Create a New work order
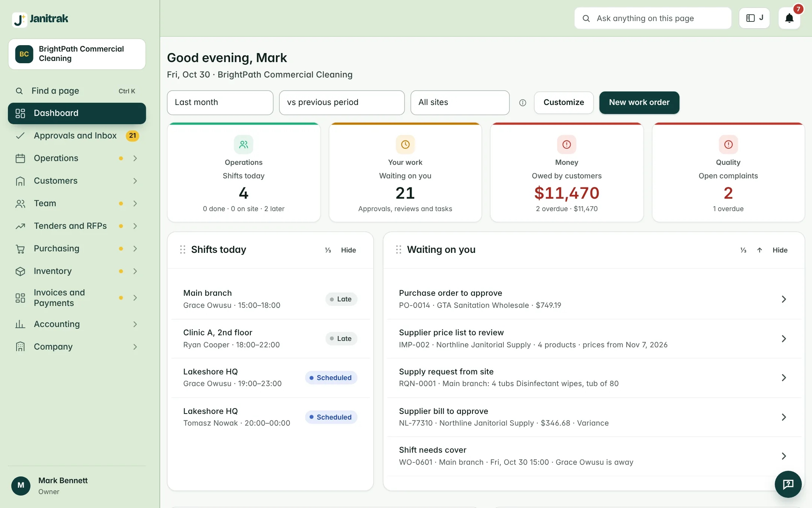Screen dimensions: 812x508 click(x=639, y=102)
